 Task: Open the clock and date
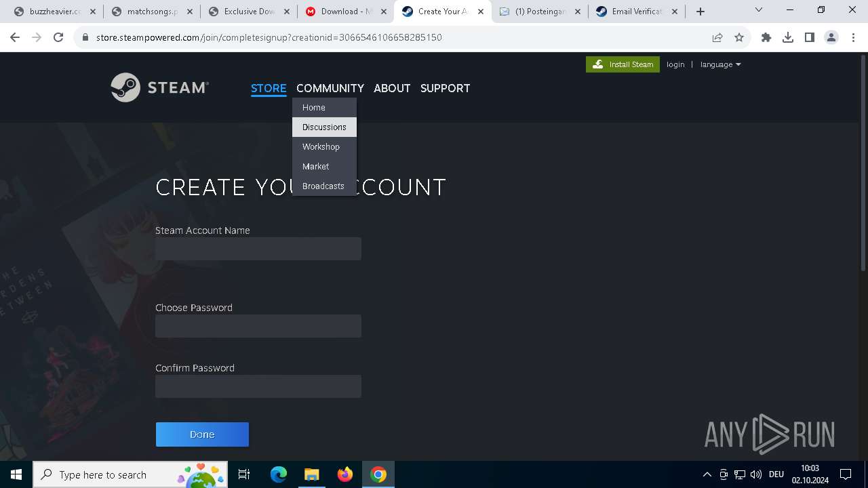tap(810, 474)
